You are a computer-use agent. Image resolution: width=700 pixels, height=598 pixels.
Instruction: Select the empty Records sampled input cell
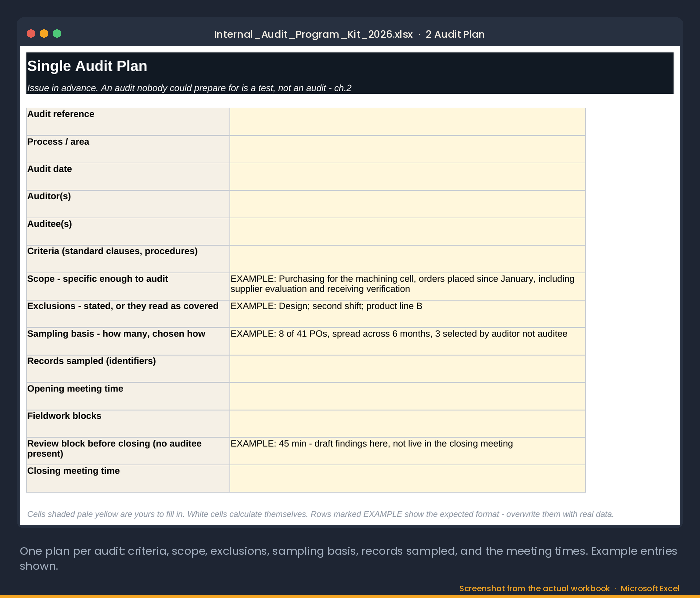[x=407, y=369]
